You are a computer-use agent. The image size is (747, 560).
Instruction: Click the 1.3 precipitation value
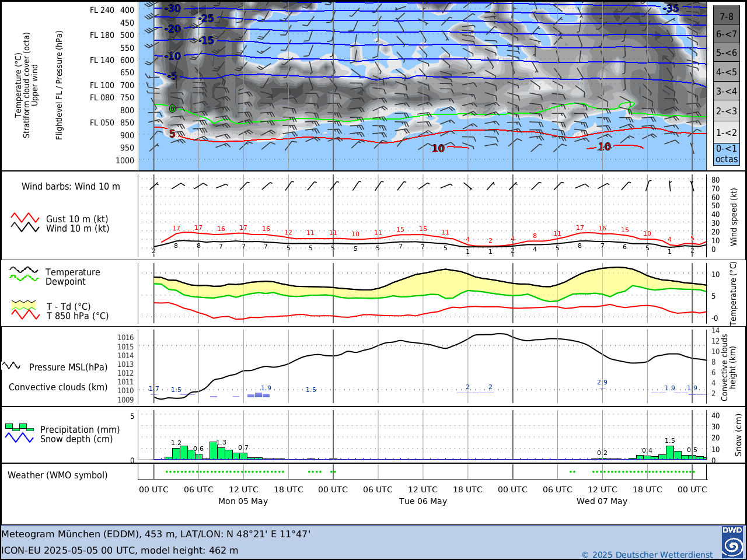coord(221,443)
